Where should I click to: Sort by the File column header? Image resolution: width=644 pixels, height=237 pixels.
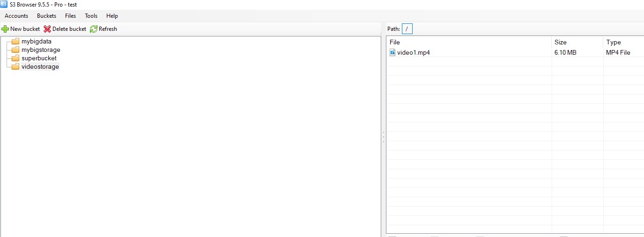tap(469, 42)
